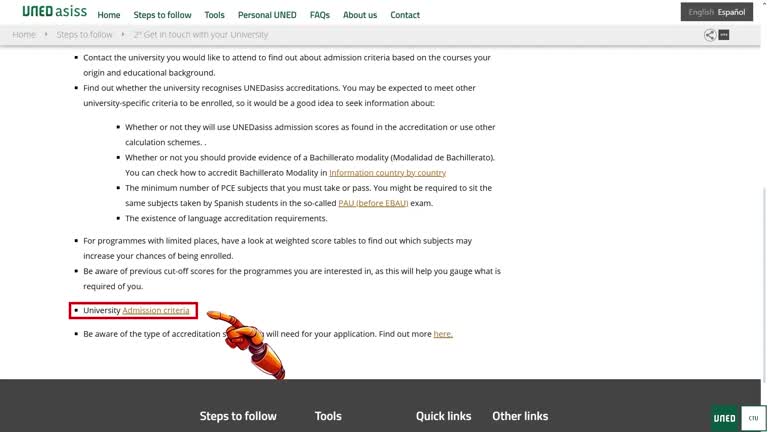Open the Personal UNED menu
Screen dimensions: 768x432
click(267, 15)
